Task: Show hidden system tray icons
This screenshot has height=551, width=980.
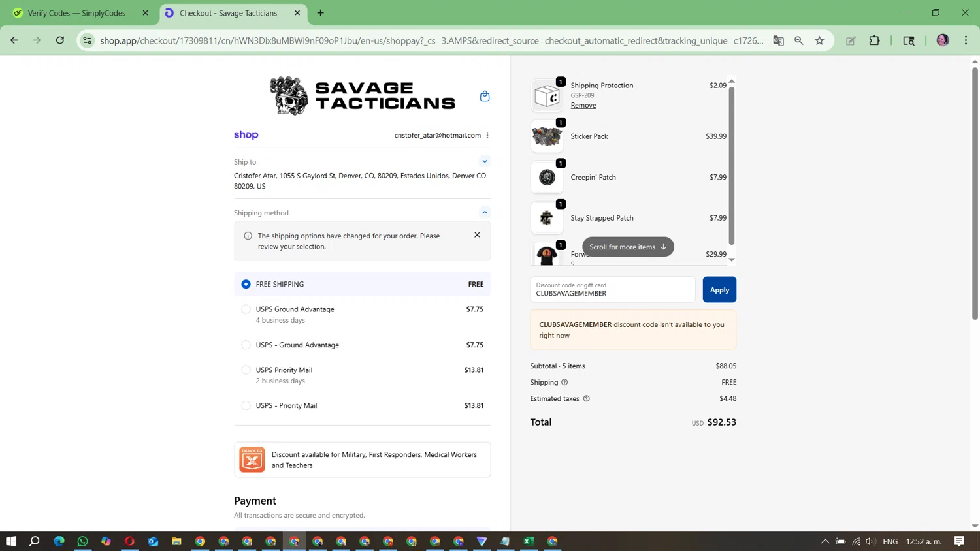Action: (825, 541)
